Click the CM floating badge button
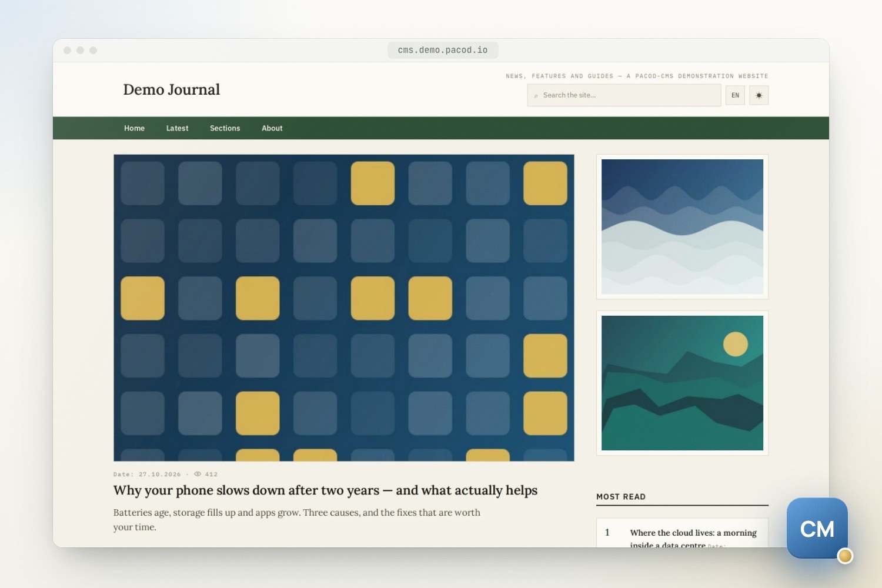The image size is (882, 588). (817, 528)
